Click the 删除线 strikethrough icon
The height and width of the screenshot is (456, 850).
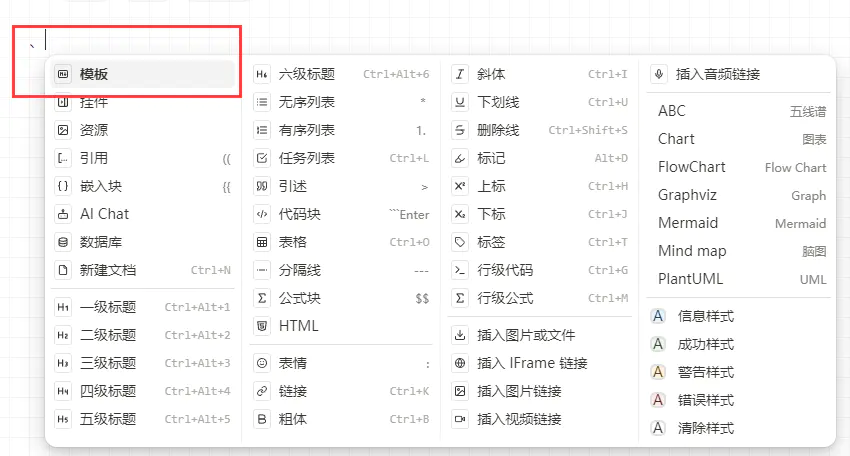click(460, 130)
